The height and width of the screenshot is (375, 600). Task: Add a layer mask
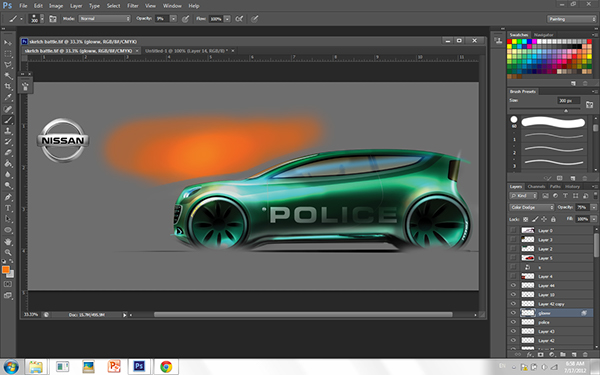point(541,355)
